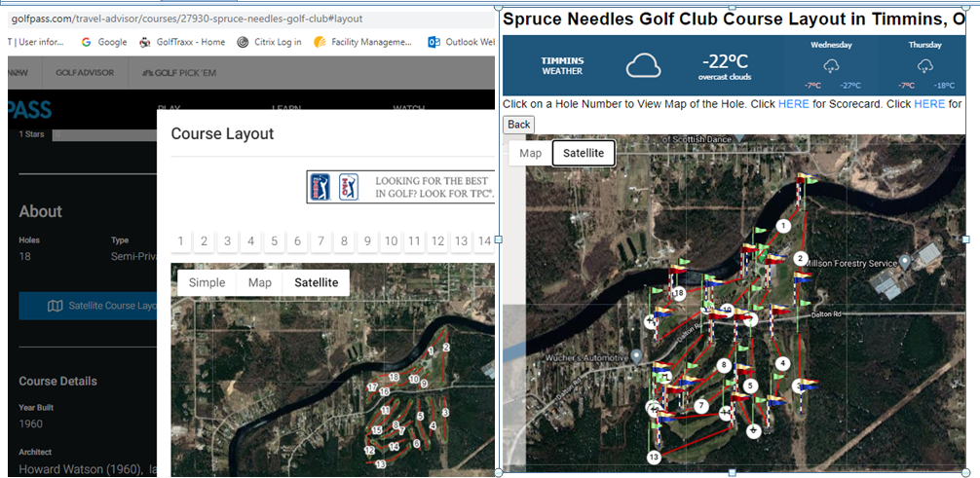Click hole 18 marker on right satellite map
This screenshot has width=980, height=478.
[679, 292]
